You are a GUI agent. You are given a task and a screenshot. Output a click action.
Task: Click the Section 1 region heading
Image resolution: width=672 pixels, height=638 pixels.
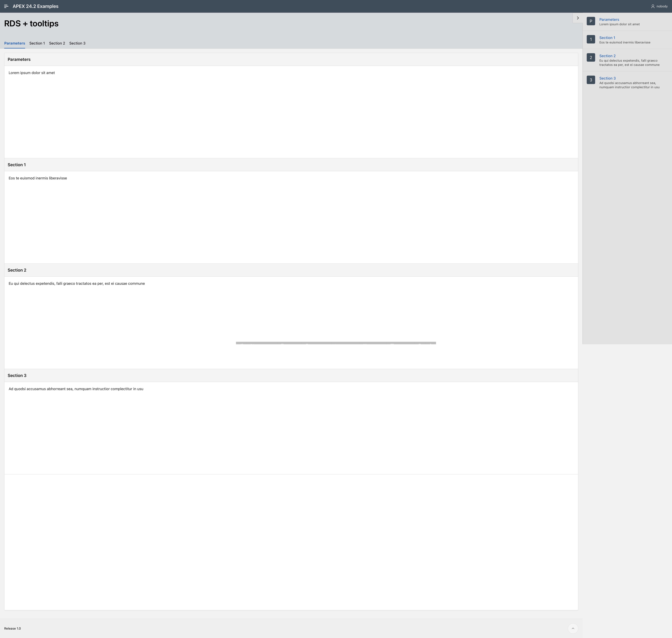coord(17,165)
